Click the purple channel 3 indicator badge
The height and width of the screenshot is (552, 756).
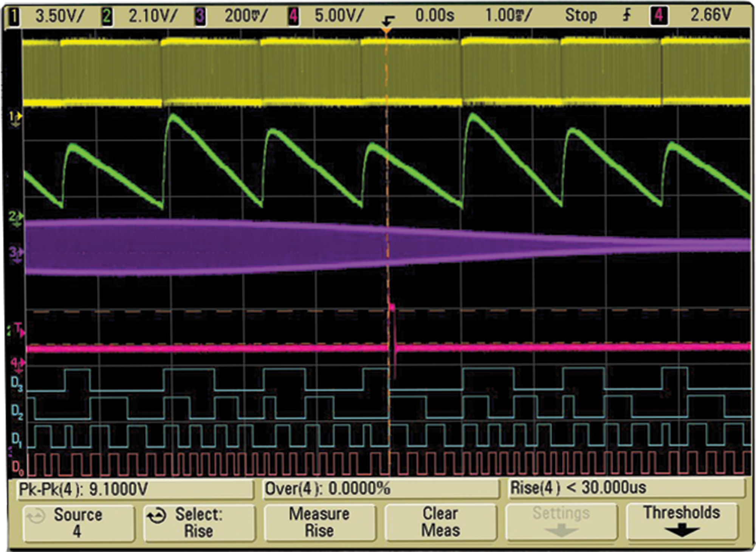pyautogui.click(x=200, y=16)
